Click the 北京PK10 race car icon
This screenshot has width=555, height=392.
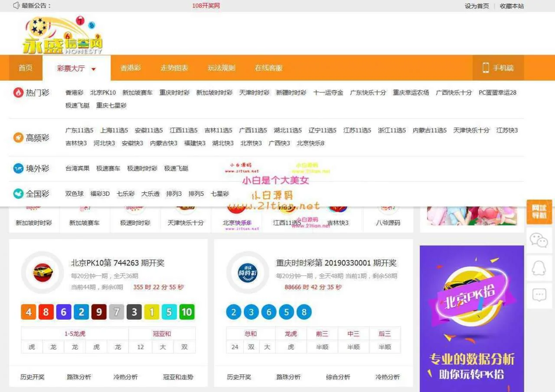point(42,272)
